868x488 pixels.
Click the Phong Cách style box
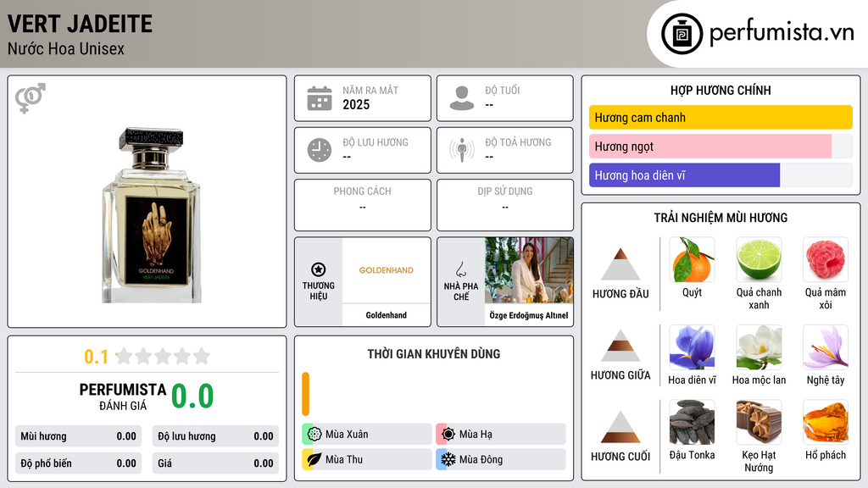(363, 205)
